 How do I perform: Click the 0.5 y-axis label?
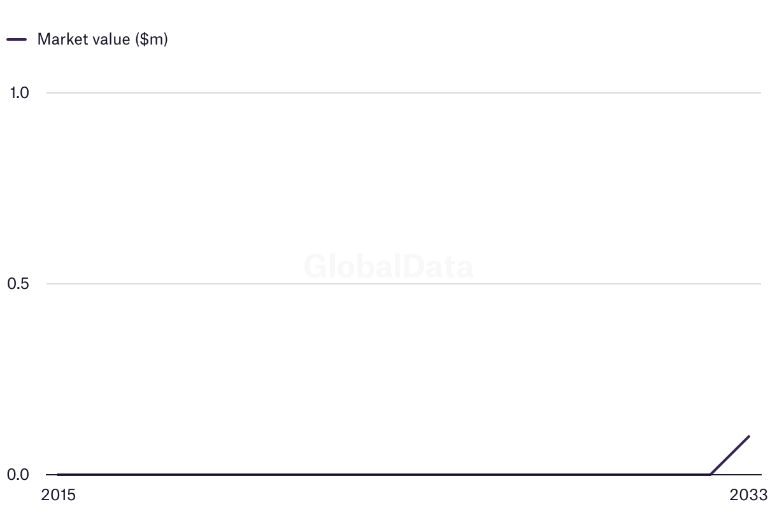[x=19, y=284]
